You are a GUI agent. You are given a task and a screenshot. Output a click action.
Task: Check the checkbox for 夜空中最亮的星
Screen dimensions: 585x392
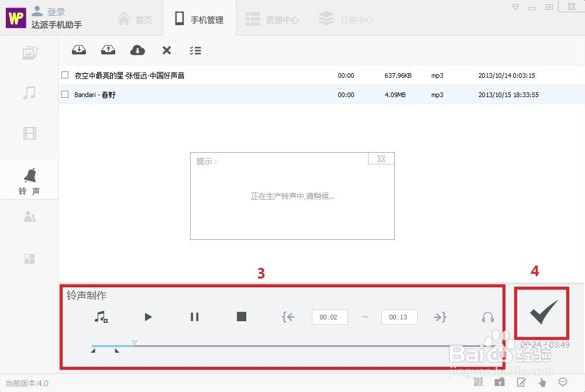[x=65, y=75]
